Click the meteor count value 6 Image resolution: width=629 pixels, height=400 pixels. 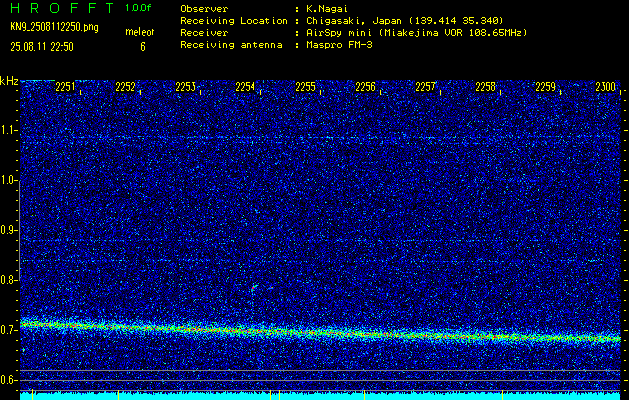coord(143,47)
